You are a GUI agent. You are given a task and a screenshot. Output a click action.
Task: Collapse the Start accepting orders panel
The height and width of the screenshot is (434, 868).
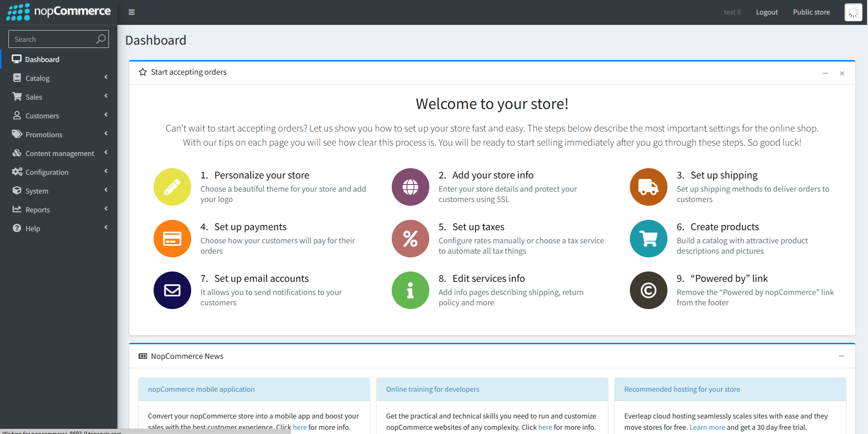pyautogui.click(x=825, y=73)
